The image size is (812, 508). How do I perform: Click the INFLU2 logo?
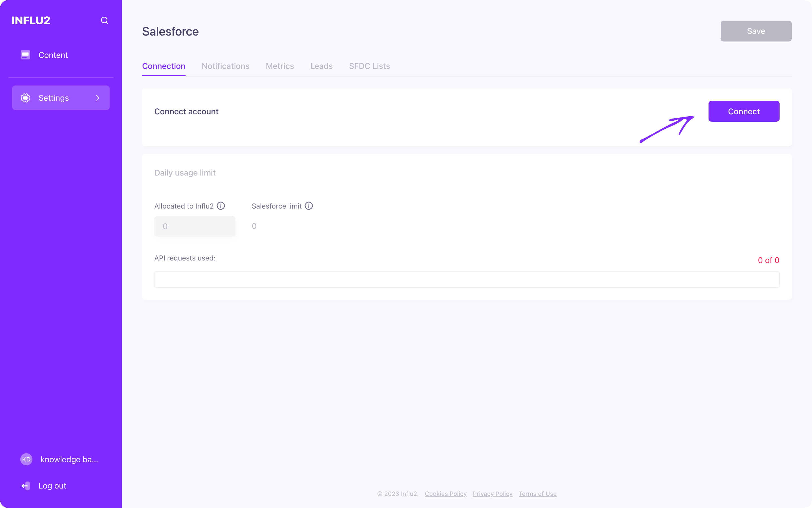click(31, 21)
